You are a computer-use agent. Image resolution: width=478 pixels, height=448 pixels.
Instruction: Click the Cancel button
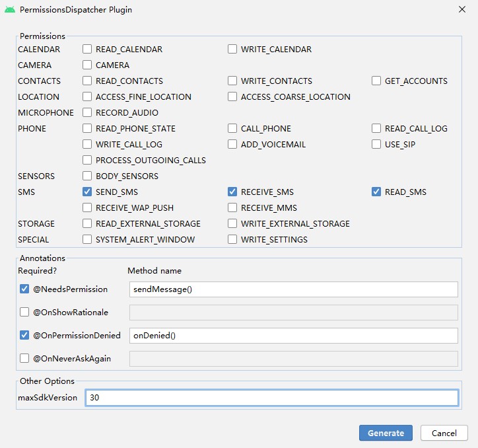[444, 433]
